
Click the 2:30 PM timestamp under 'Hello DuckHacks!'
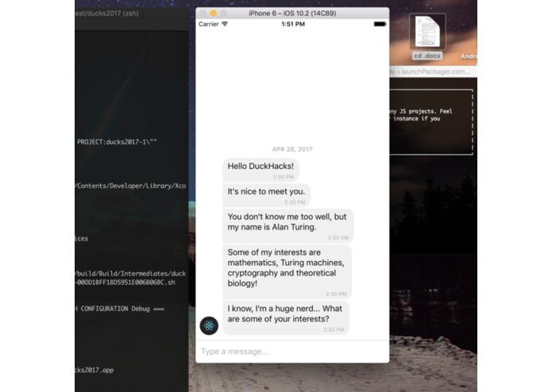(284, 177)
